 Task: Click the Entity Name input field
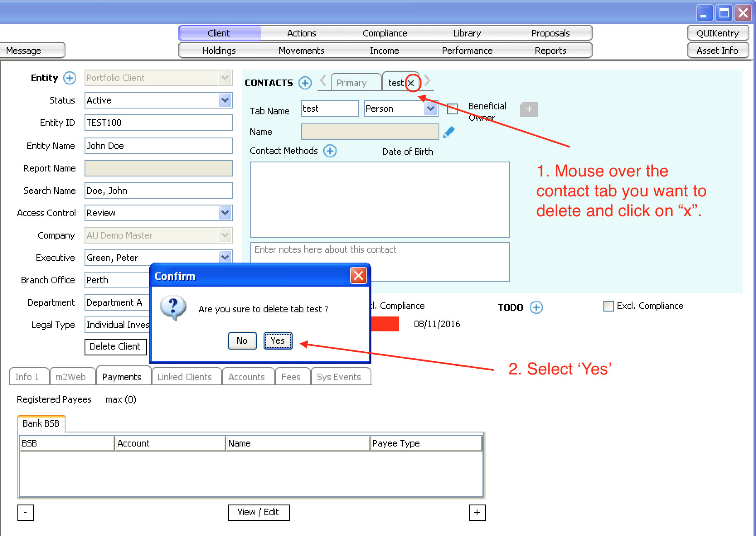coord(158,146)
